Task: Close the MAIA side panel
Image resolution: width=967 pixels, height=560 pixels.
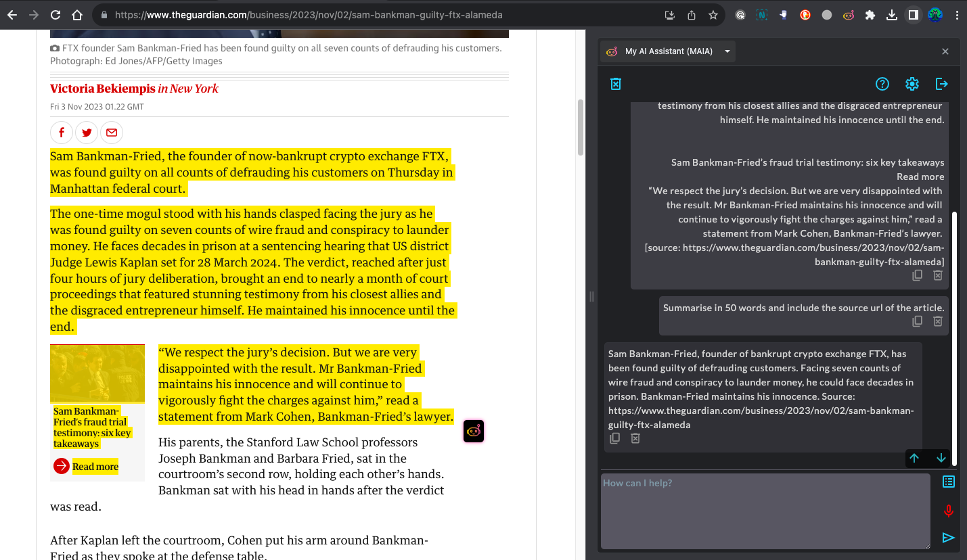Action: [x=945, y=51]
